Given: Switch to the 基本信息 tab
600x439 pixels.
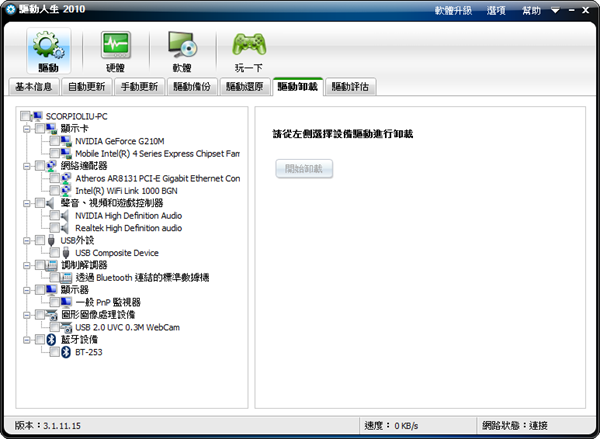Looking at the screenshot, I should pos(34,87).
